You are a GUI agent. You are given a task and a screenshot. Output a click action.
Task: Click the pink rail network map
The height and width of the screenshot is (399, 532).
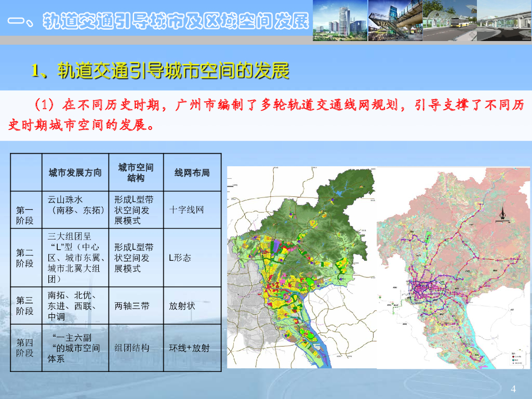pyautogui.click(x=452, y=268)
